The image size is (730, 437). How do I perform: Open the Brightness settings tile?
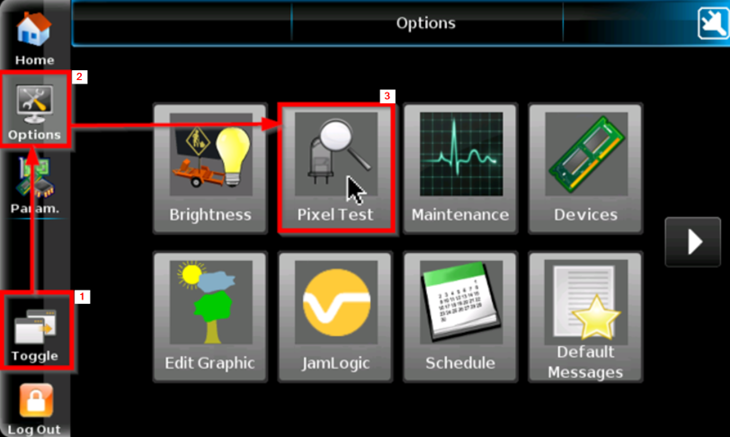pos(210,168)
